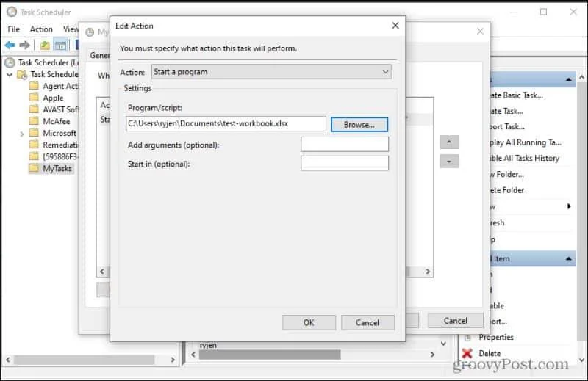Click the Properties icon in Actions pane
Image resolution: width=588 pixels, height=381 pixels.
[x=467, y=337]
